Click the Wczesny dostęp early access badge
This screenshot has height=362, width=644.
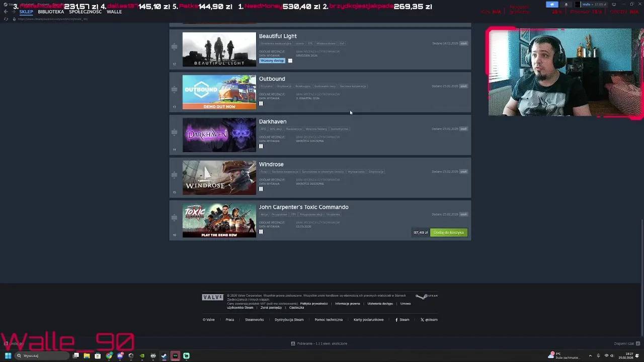click(x=272, y=61)
